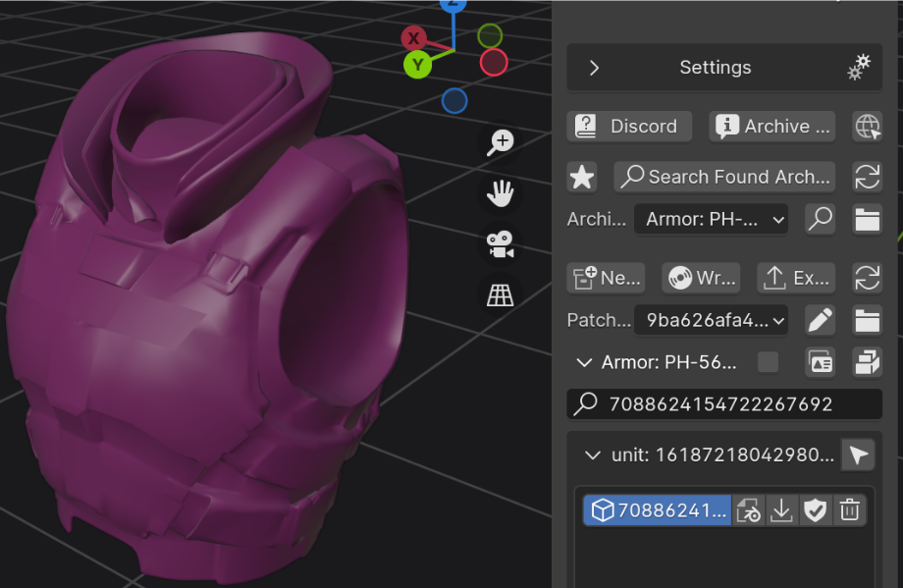The width and height of the screenshot is (903, 588).
Task: Collapse the unit: 16187218042980 section
Action: pos(592,455)
